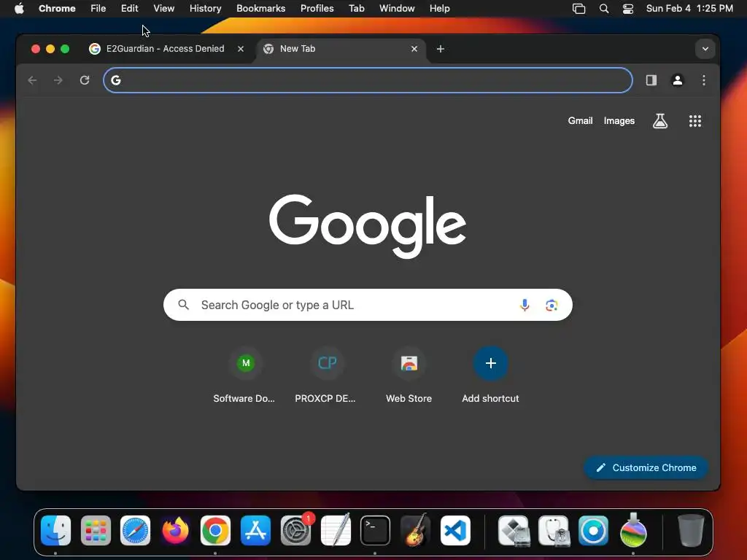Open Search Labs flask icon
The image size is (747, 560).
[x=659, y=121]
